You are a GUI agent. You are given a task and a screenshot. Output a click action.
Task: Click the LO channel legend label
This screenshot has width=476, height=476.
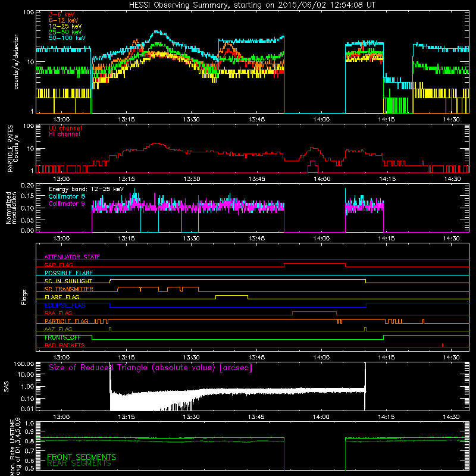click(65, 128)
